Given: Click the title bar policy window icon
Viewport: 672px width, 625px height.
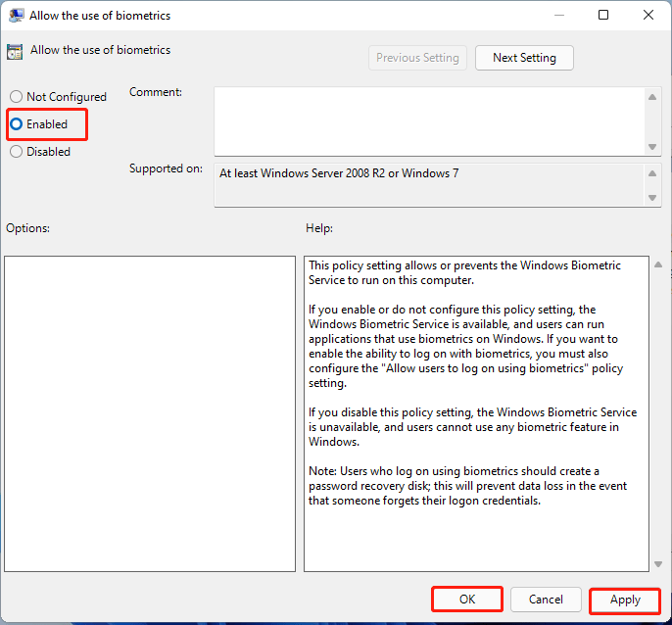Looking at the screenshot, I should click(x=17, y=16).
